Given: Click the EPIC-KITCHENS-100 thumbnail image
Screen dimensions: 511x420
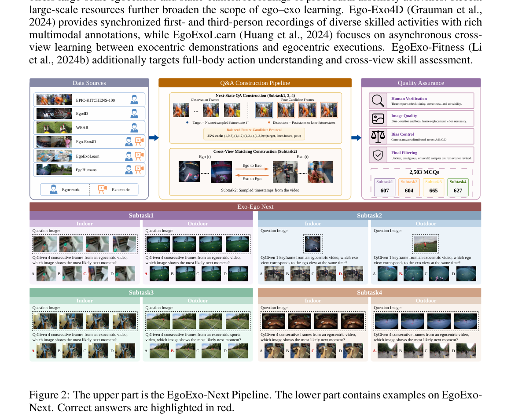Looking at the screenshot, I should click(x=54, y=100).
